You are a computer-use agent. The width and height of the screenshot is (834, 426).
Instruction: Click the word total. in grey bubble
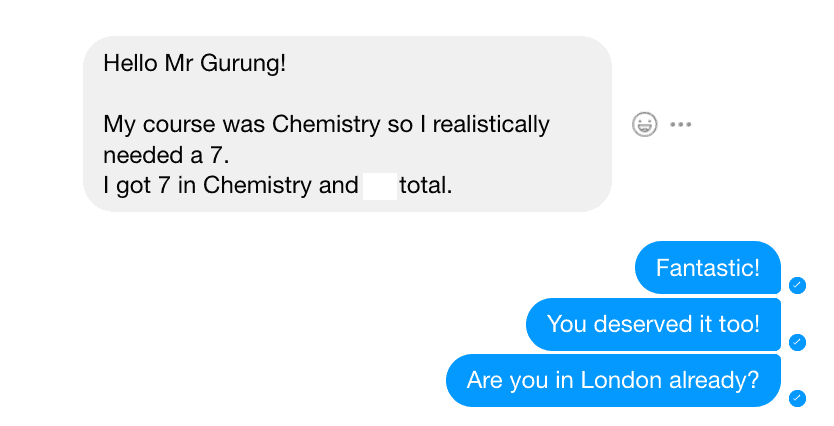[x=426, y=186]
